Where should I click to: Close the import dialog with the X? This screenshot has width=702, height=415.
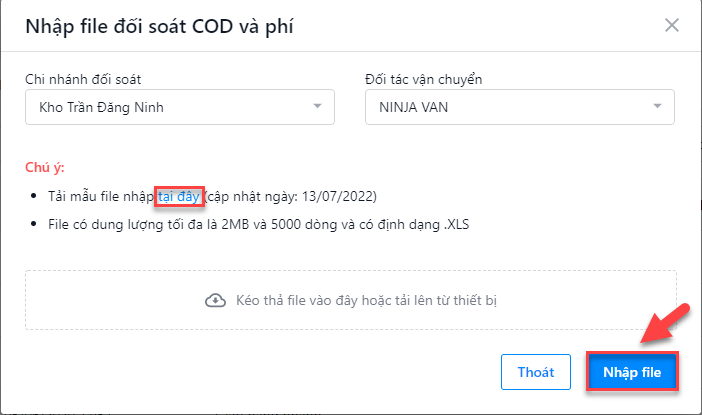pyautogui.click(x=672, y=25)
